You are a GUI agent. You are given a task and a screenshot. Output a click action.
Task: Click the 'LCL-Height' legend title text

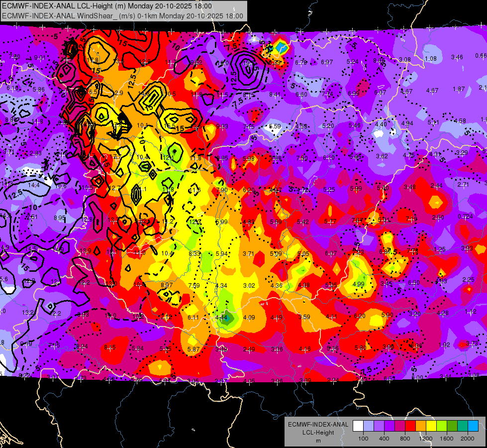click(318, 433)
